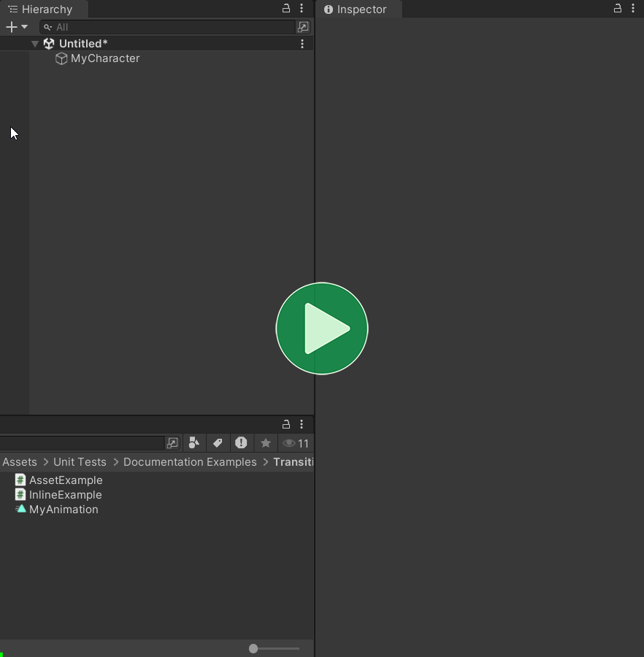The image size is (644, 657).
Task: Open Project search by type filter
Action: (193, 443)
